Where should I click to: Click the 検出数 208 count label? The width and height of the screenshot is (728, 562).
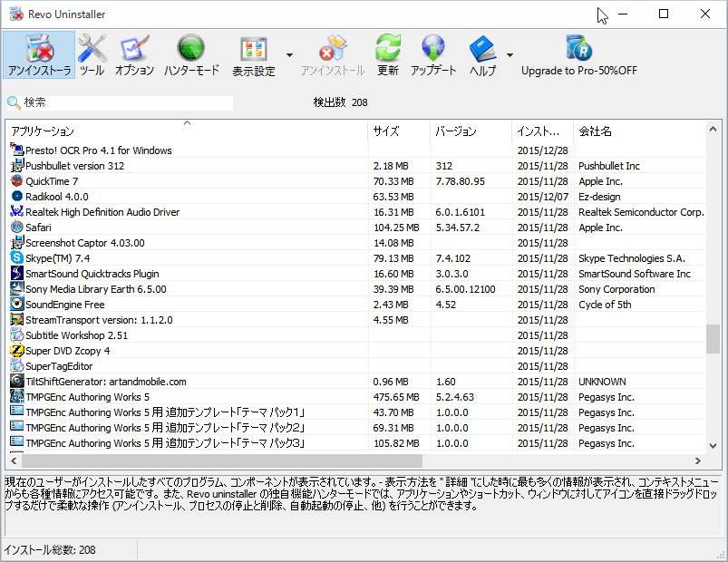[340, 102]
